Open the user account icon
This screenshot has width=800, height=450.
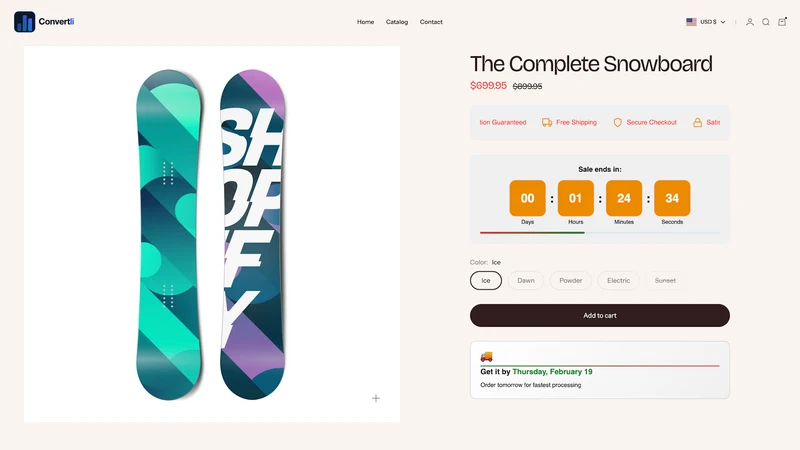point(749,22)
